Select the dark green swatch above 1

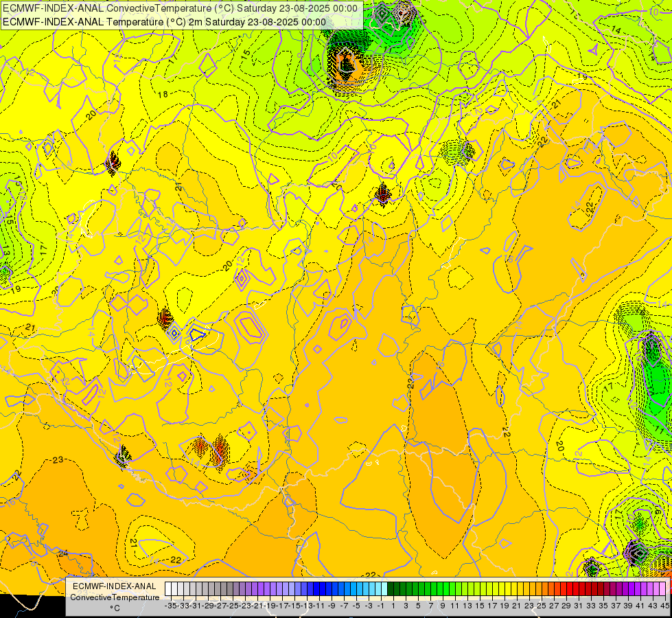[391, 589]
